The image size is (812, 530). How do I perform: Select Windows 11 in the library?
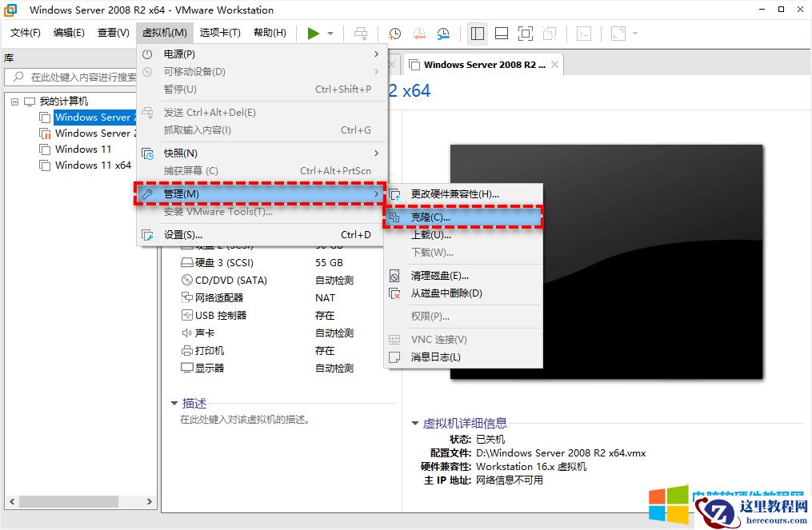83,149
